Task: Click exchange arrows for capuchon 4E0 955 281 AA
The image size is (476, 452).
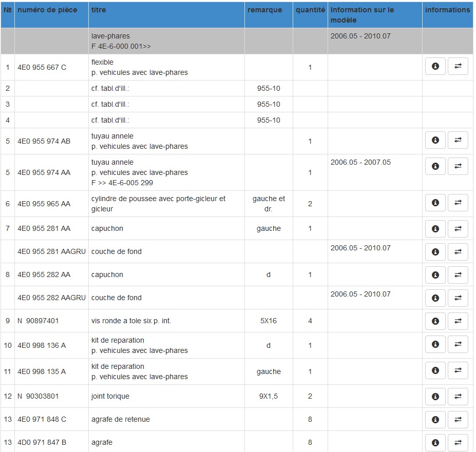Action: click(x=458, y=229)
